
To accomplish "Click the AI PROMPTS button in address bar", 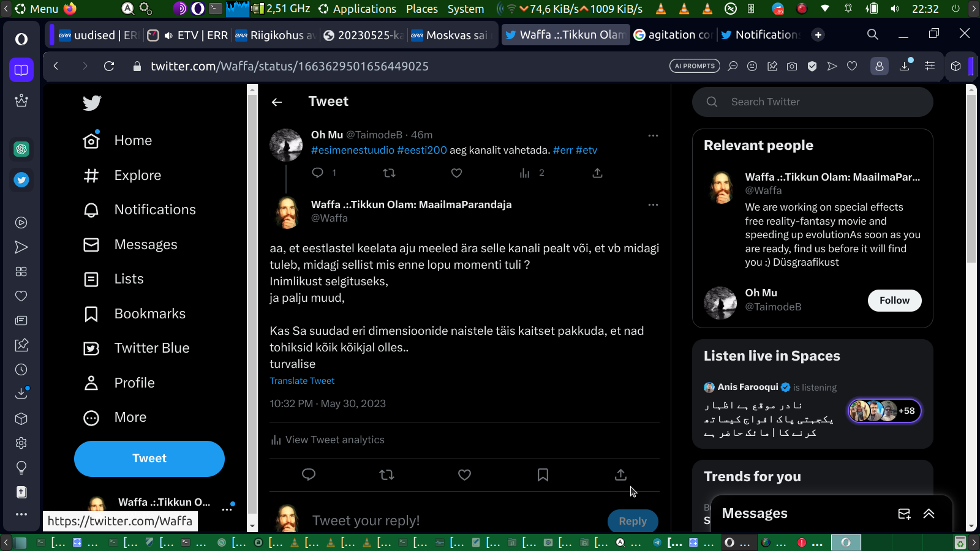I will pos(695,66).
